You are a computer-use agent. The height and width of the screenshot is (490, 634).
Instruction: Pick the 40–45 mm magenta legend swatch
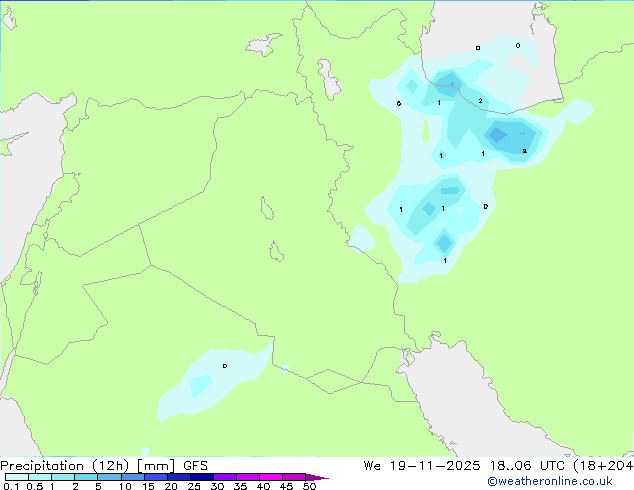[271, 477]
